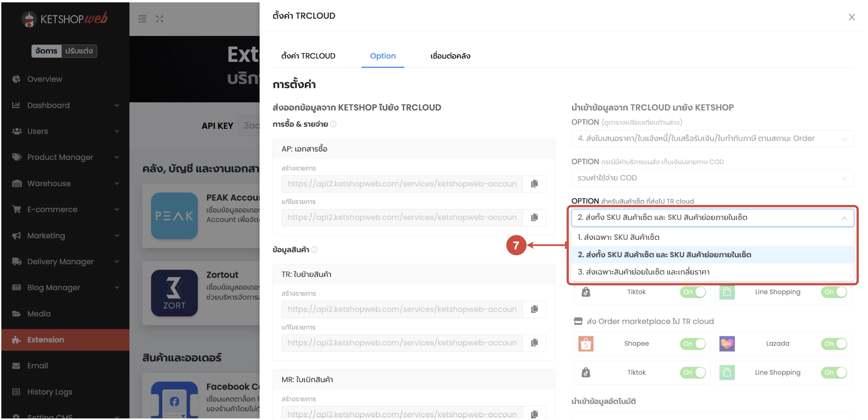This screenshot has width=868, height=420.
Task: Click the Tiktok icon in marketplace section
Action: coord(586,372)
